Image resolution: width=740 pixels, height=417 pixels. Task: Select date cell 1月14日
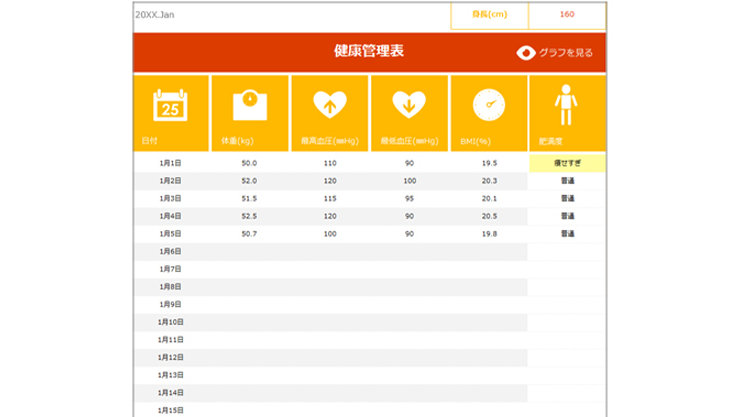click(170, 392)
